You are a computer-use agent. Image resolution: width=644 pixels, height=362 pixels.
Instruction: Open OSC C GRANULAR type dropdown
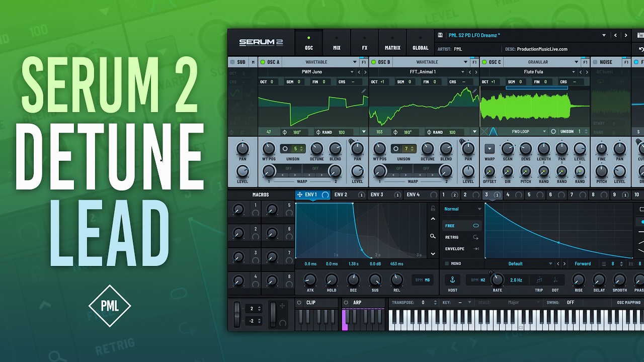(541, 62)
